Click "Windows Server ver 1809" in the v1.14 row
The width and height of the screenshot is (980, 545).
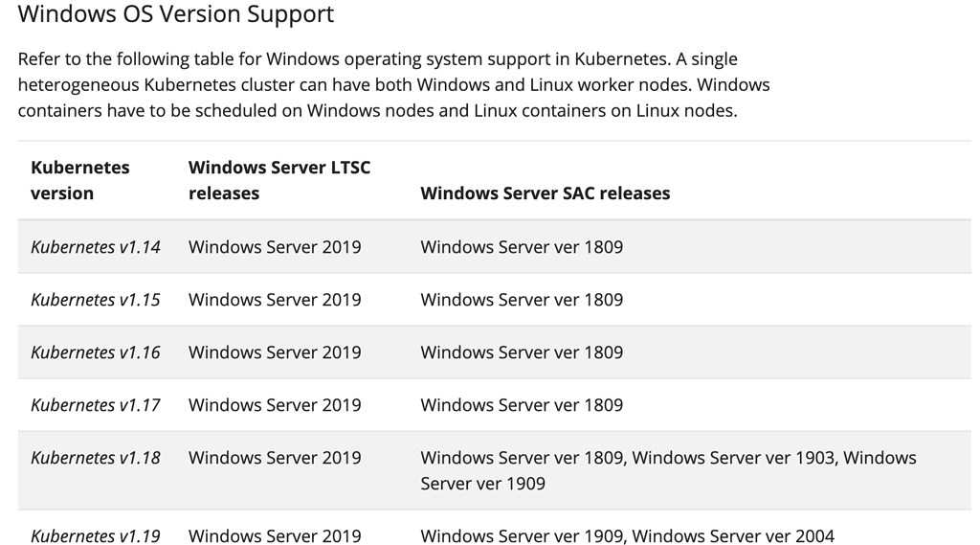522,247
